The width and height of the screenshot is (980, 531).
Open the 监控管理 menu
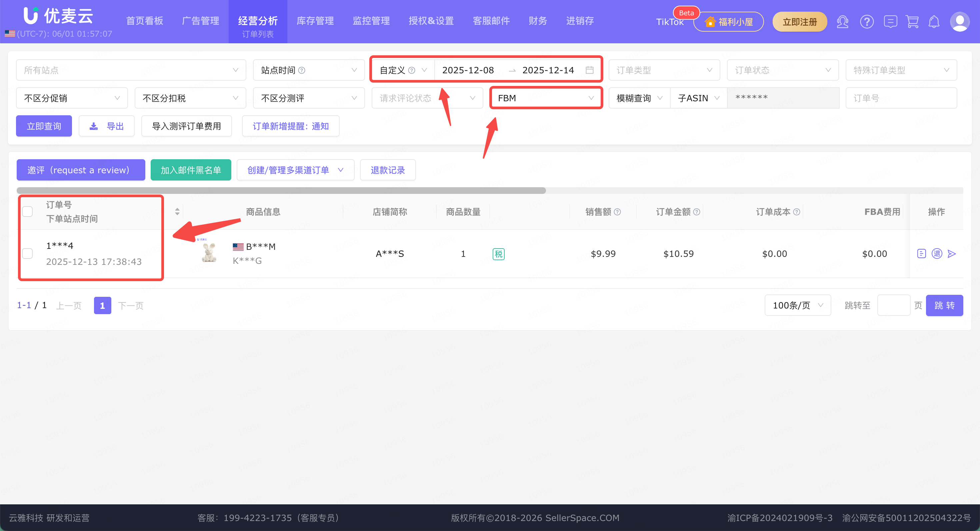tap(371, 21)
